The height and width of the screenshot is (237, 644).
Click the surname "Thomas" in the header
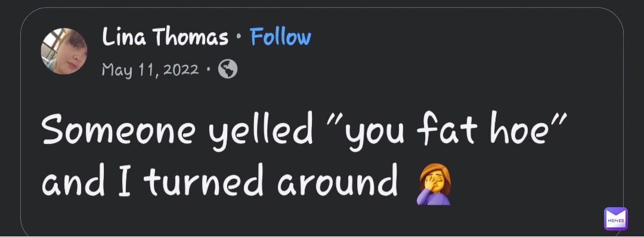click(x=191, y=37)
